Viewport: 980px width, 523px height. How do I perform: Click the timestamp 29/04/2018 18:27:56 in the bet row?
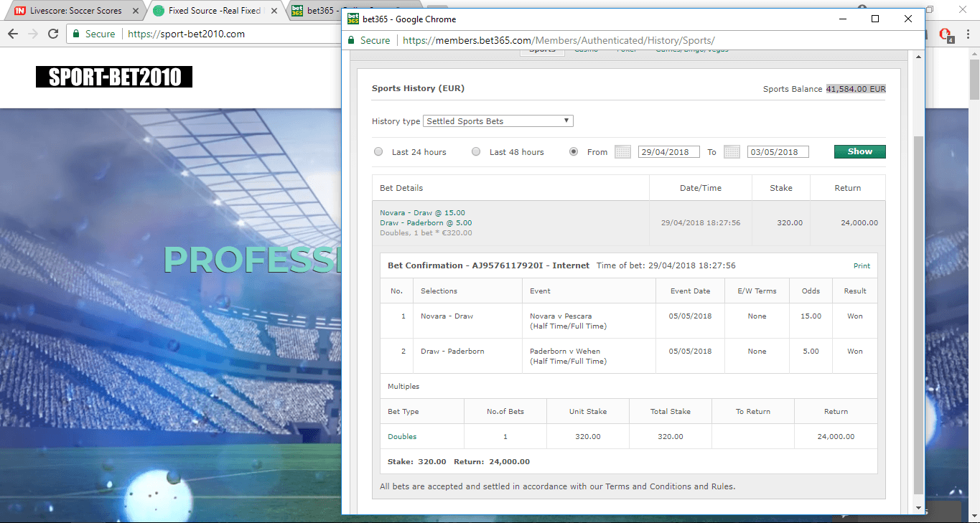point(701,222)
